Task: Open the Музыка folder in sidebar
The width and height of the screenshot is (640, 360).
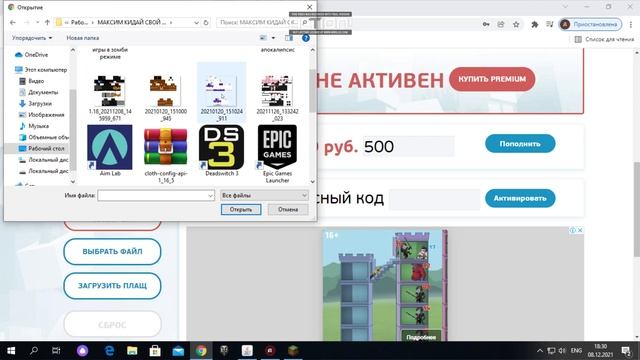Action: [x=34, y=126]
